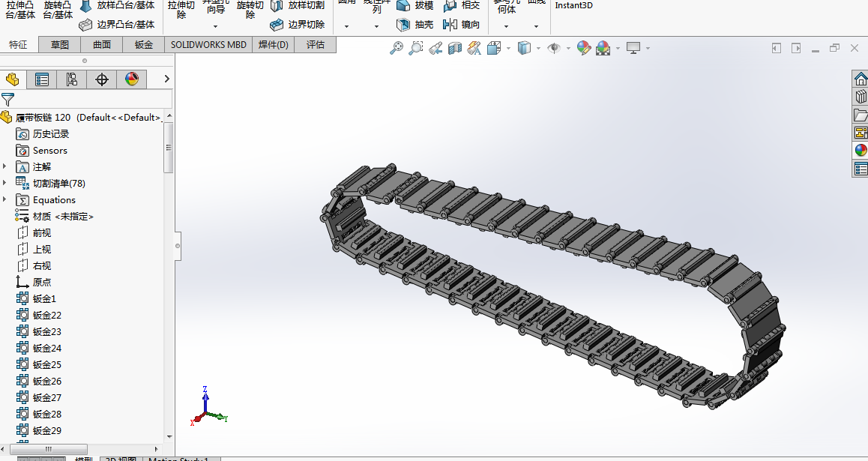Screen dimensions: 868x461
Task: Open File Explorer task pane tab
Action: (861, 115)
